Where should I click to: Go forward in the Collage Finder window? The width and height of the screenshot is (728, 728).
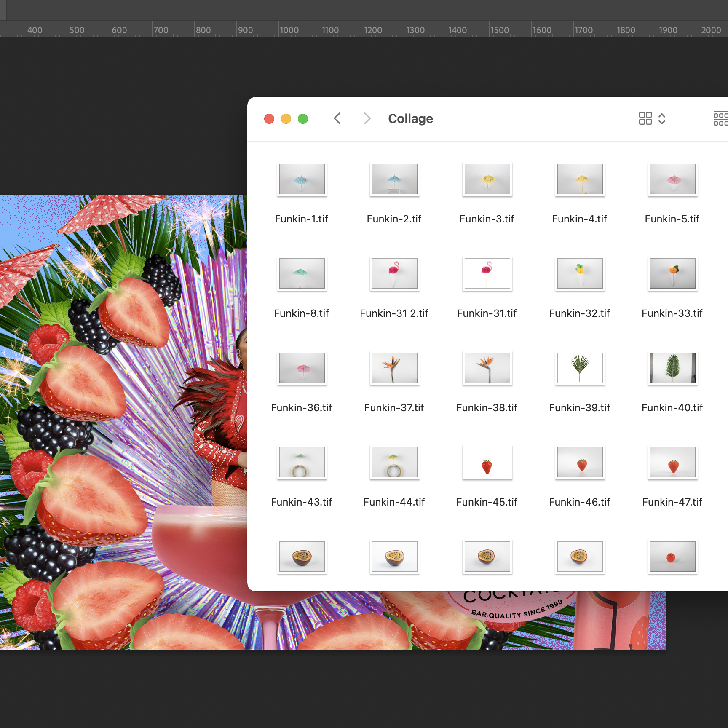[367, 118]
